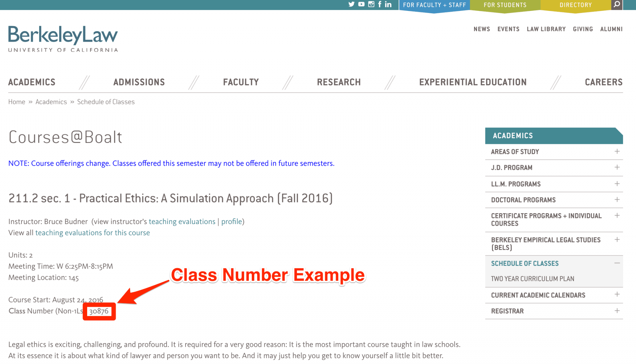636x364 pixels.
Task: Click the LinkedIn icon in the header
Action: (x=388, y=5)
